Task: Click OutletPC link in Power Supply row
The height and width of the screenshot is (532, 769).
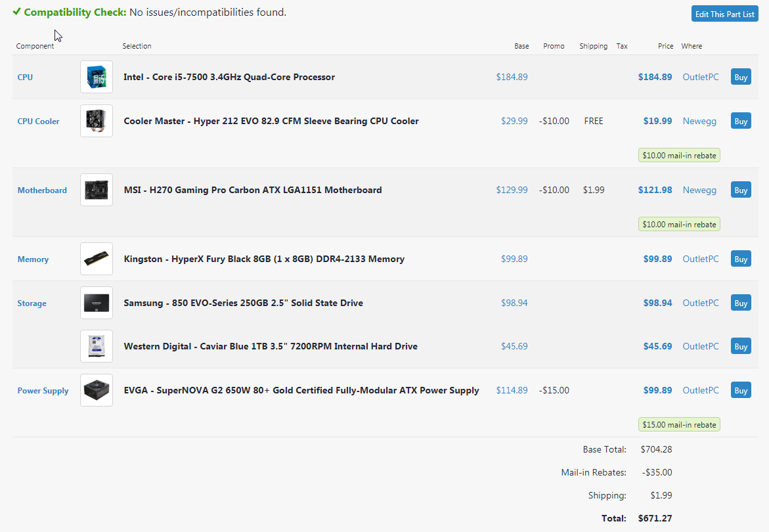Action: tap(701, 390)
